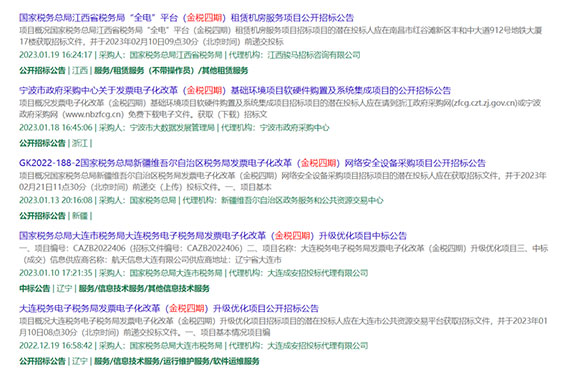The width and height of the screenshot is (577, 370).
Task: Click category 服务/信息技术服务/其他信息技术服务
Action: coord(144,288)
